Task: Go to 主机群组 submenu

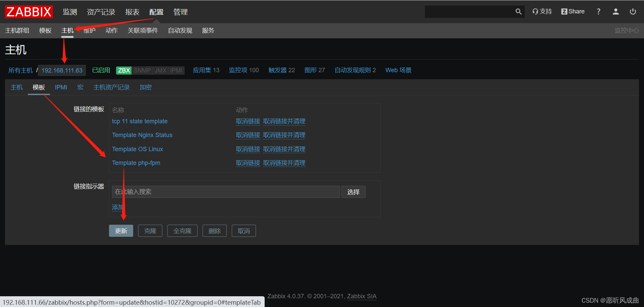Action: [17, 31]
